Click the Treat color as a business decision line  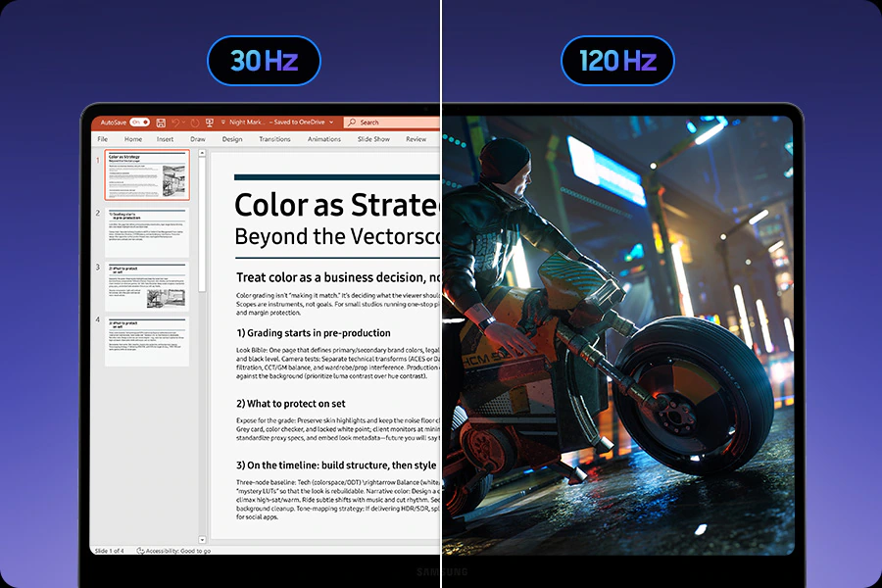point(338,277)
